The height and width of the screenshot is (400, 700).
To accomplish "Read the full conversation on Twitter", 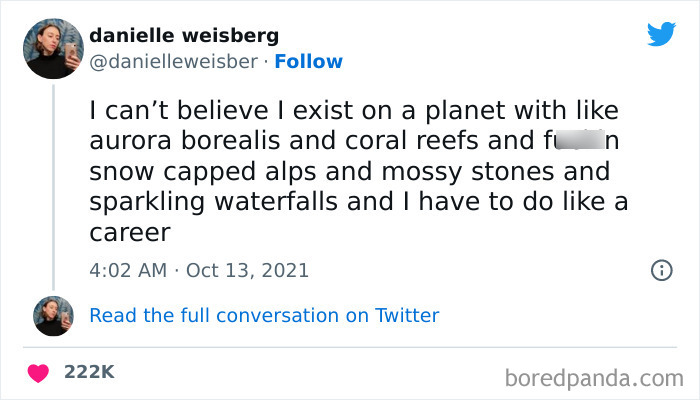I will tap(264, 315).
